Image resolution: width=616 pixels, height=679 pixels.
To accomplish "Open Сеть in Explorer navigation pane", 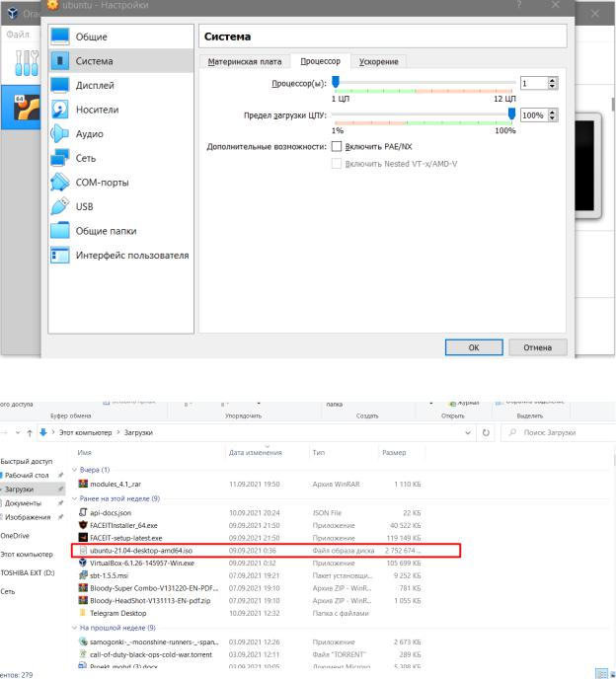I will (8, 591).
